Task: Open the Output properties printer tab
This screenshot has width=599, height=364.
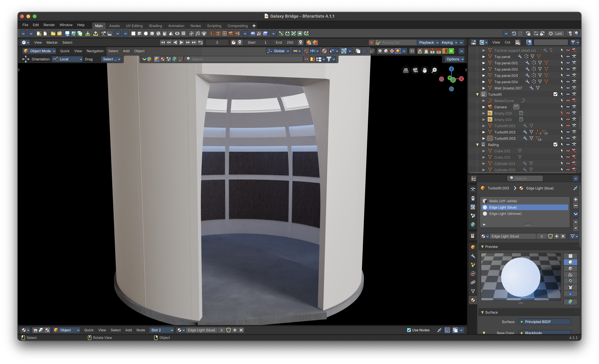Action: click(x=473, y=198)
